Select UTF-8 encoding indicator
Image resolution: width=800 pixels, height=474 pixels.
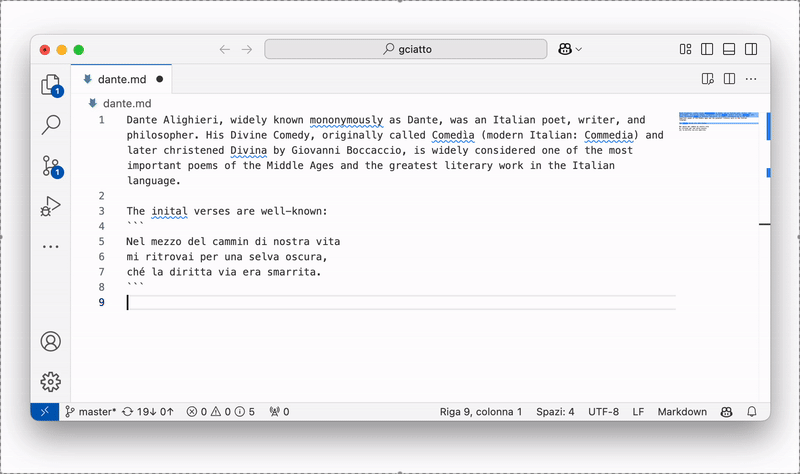point(603,412)
